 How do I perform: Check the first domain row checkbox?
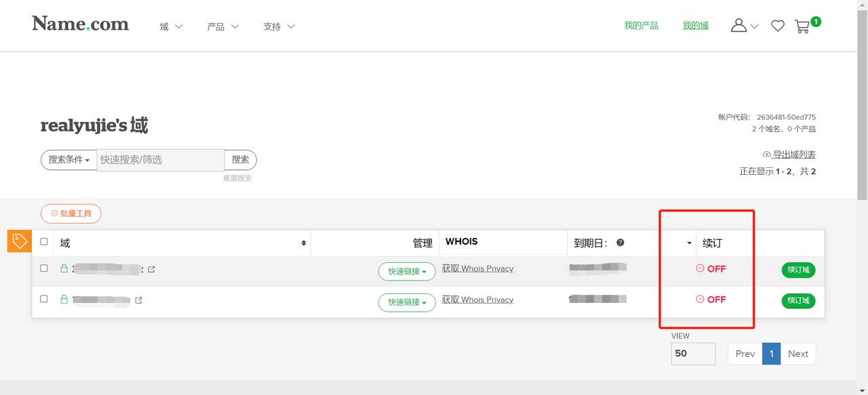coord(44,268)
